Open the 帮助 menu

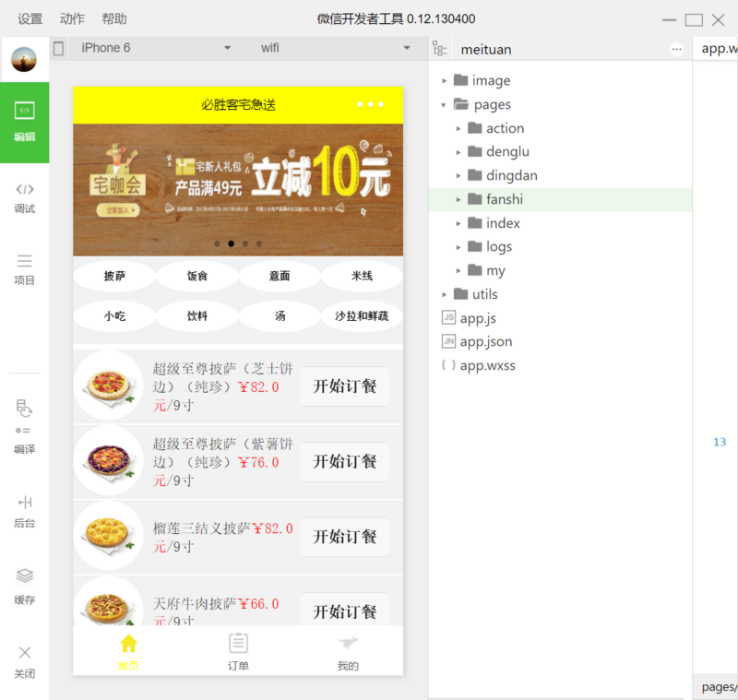pos(114,18)
